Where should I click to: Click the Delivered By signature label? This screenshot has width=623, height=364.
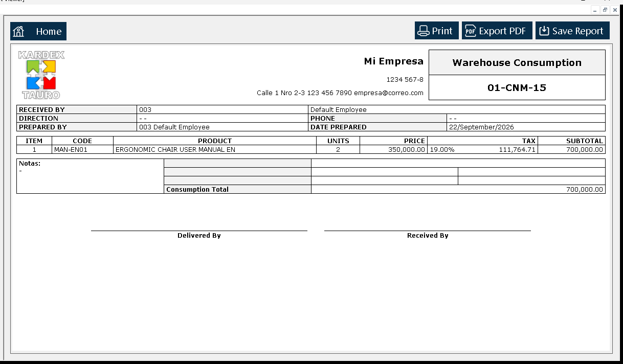click(x=199, y=235)
